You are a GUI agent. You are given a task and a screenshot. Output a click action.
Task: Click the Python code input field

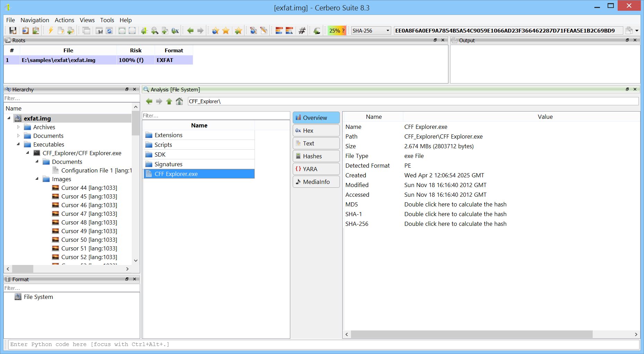(324, 344)
